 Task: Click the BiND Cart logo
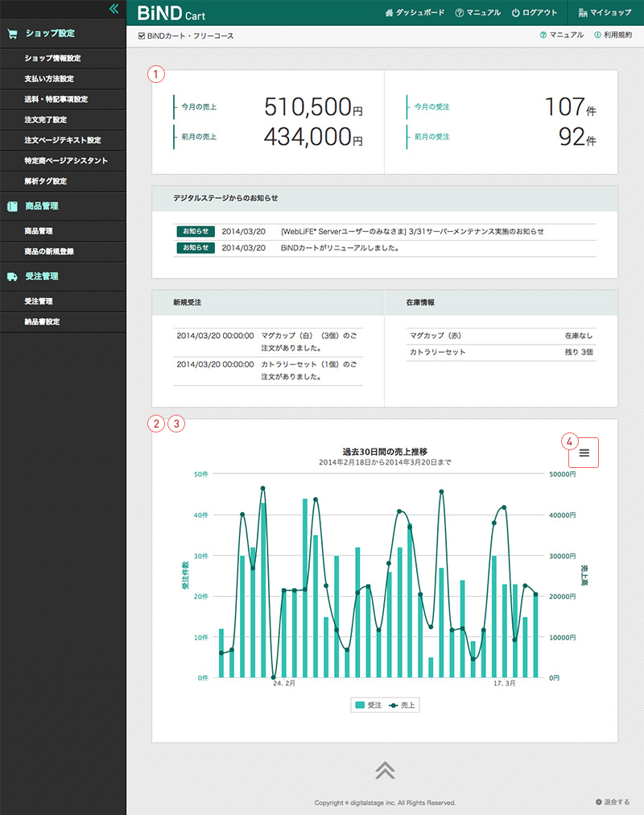point(171,13)
